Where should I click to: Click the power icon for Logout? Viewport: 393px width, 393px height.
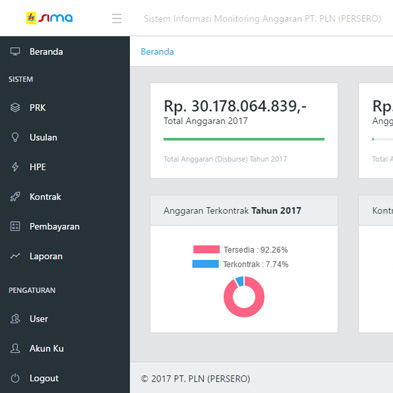[15, 378]
